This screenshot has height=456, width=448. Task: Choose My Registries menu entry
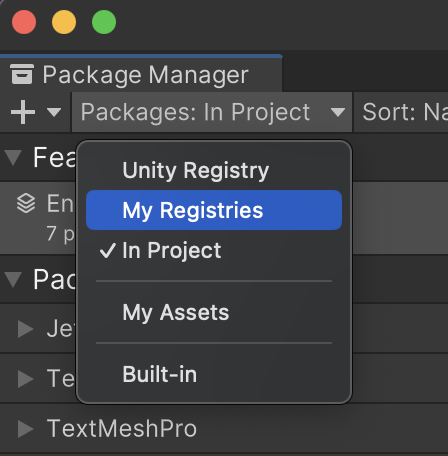click(x=214, y=210)
